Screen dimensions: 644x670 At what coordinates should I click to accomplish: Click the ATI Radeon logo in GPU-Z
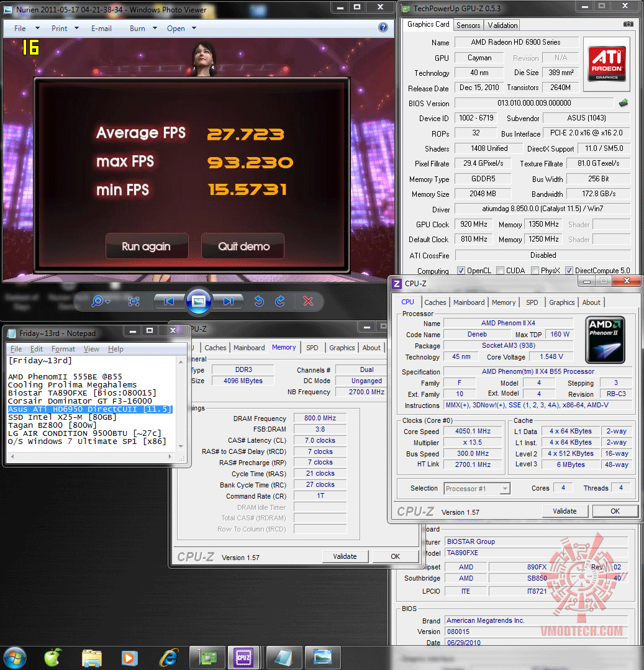click(x=606, y=64)
